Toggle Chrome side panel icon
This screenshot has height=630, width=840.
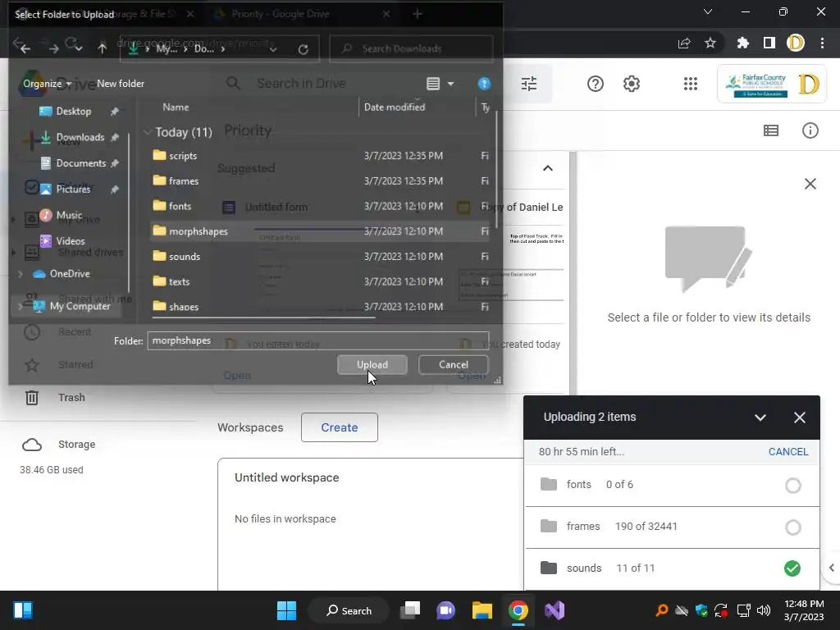tap(769, 43)
